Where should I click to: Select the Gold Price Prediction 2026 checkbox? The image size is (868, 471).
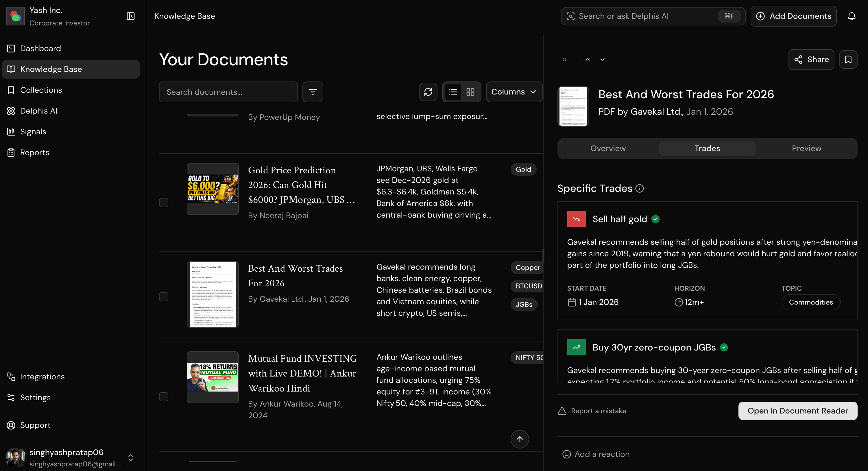pyautogui.click(x=163, y=203)
